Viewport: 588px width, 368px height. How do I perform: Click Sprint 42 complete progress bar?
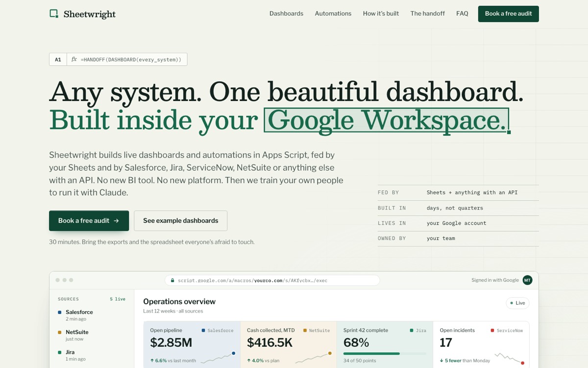click(x=385, y=353)
